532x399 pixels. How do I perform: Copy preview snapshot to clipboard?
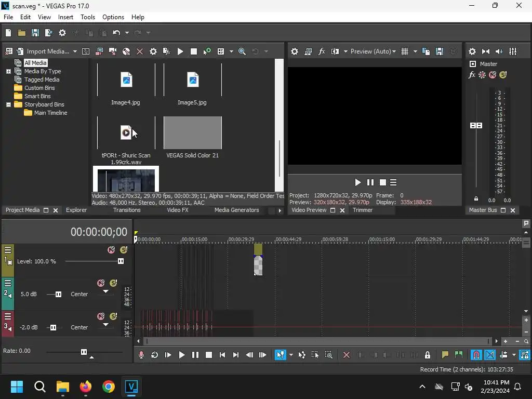(x=426, y=51)
